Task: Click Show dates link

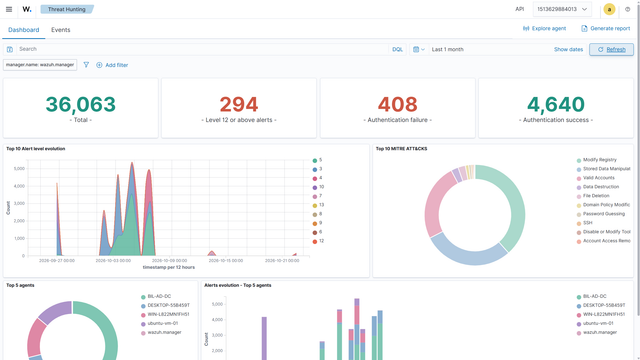Action: (568, 49)
